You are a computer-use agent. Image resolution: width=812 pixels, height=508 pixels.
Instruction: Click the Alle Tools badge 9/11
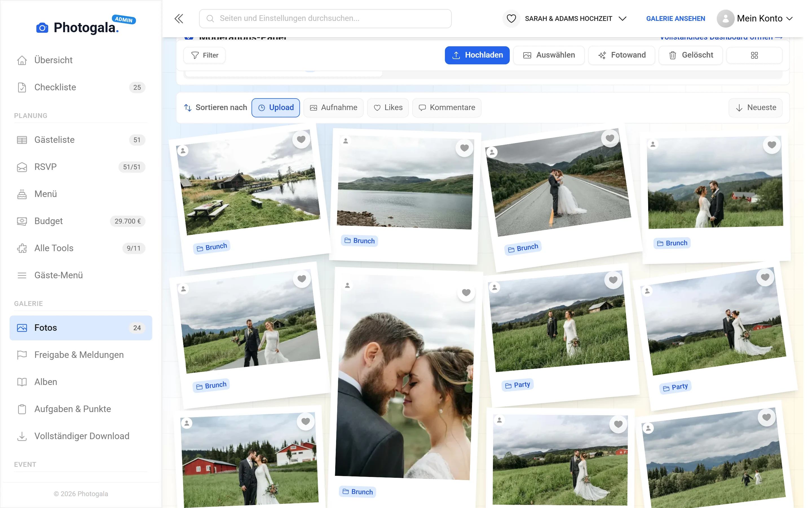click(134, 248)
